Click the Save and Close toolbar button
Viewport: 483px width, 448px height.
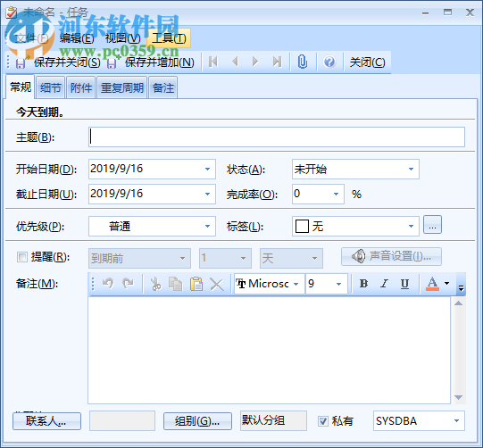59,62
